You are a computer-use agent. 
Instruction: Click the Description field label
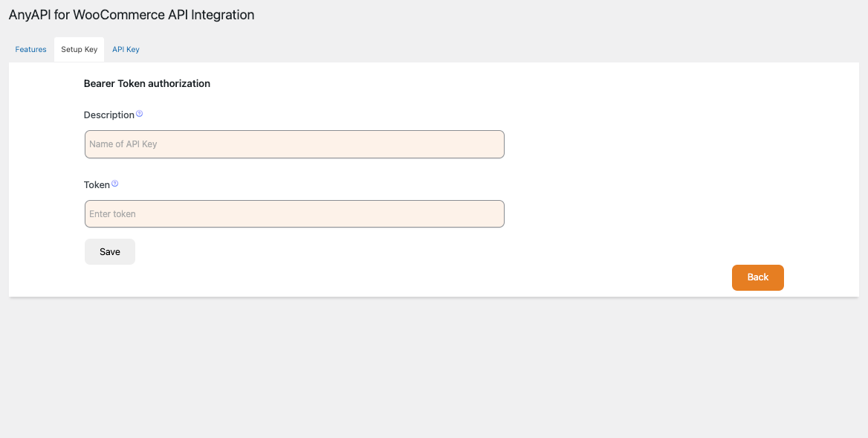[108, 115]
